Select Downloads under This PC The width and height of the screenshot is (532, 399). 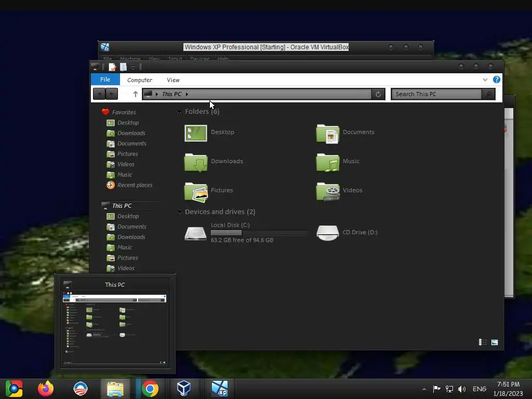126,237
